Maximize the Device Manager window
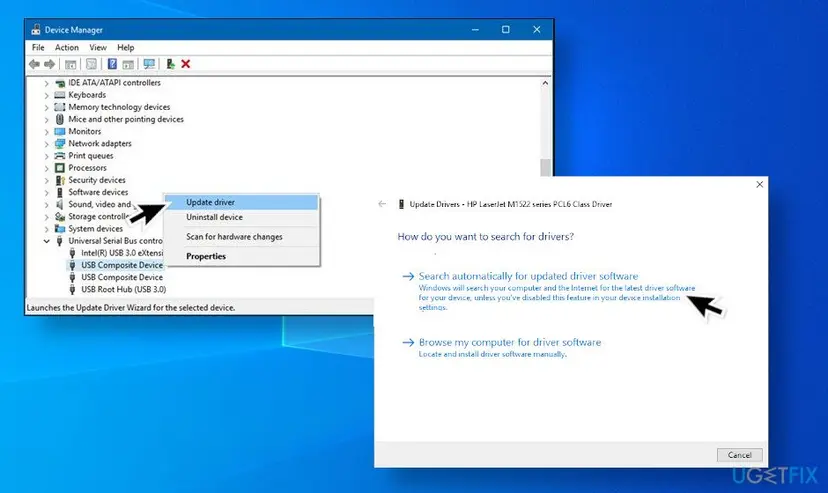 tap(505, 30)
